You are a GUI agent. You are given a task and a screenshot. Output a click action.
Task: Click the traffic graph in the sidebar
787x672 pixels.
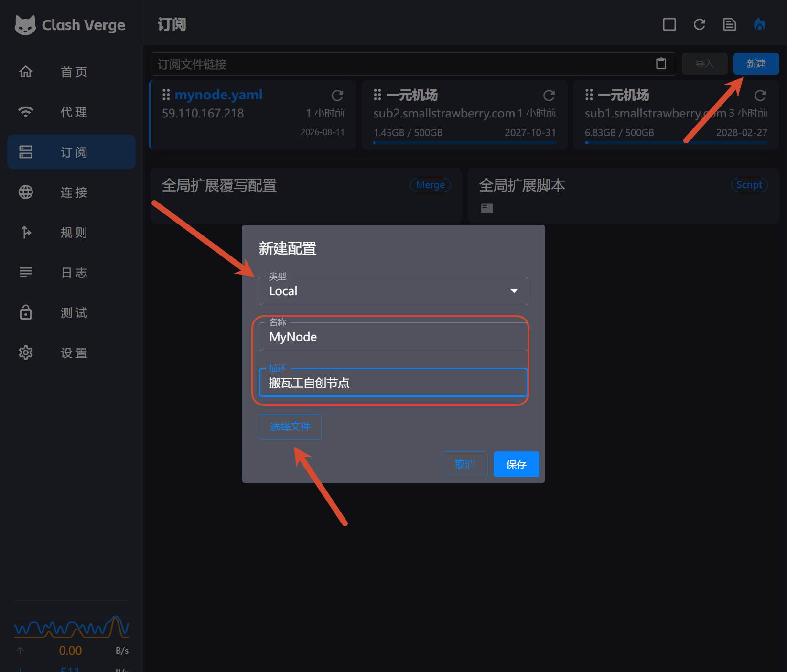(x=72, y=627)
